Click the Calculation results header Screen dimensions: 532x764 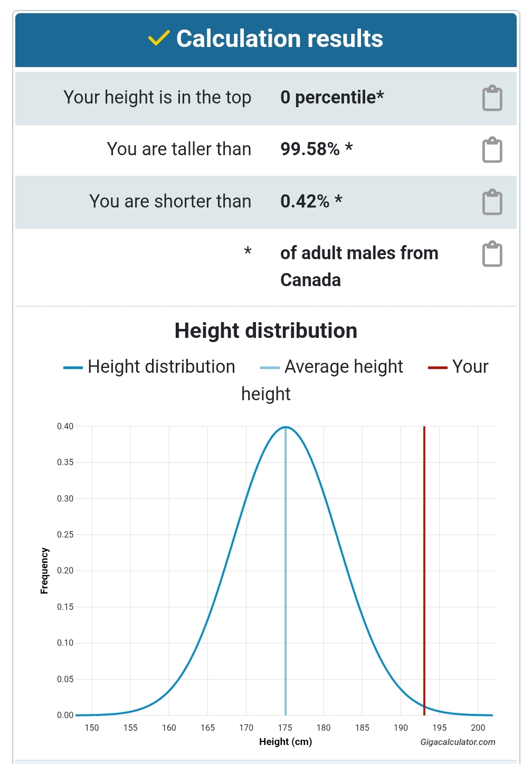(279, 39)
